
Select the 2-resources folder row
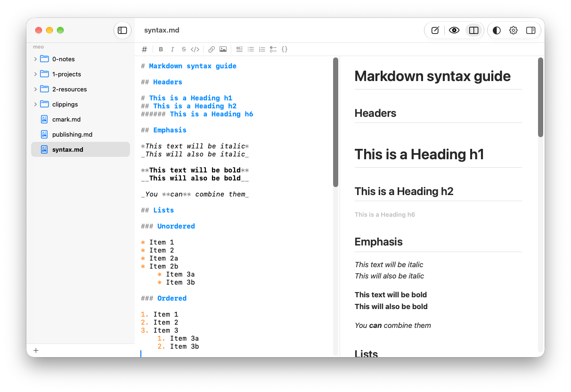[81, 89]
